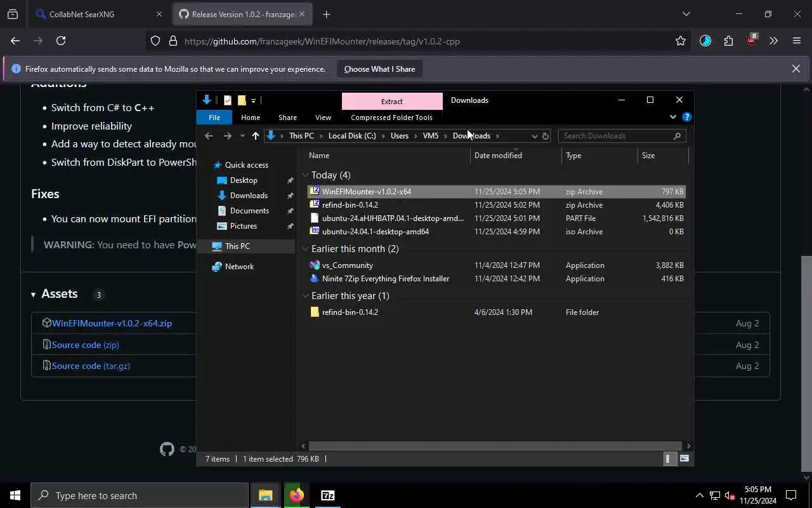Open File Explorer from taskbar
The height and width of the screenshot is (508, 812).
pyautogui.click(x=265, y=495)
